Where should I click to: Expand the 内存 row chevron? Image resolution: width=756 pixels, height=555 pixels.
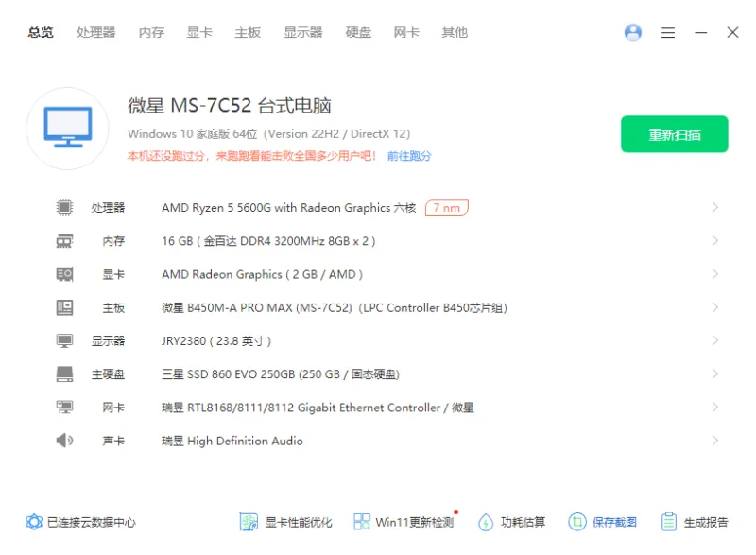(715, 240)
